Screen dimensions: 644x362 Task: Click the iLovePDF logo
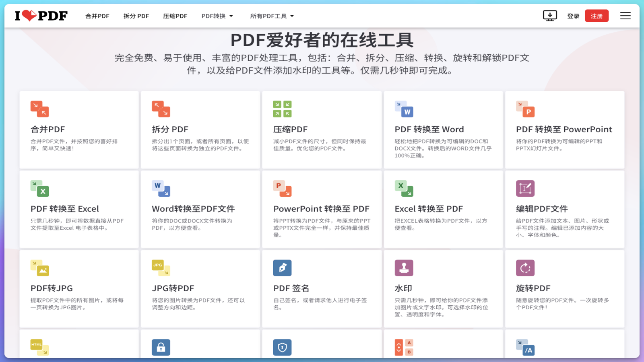click(x=41, y=16)
